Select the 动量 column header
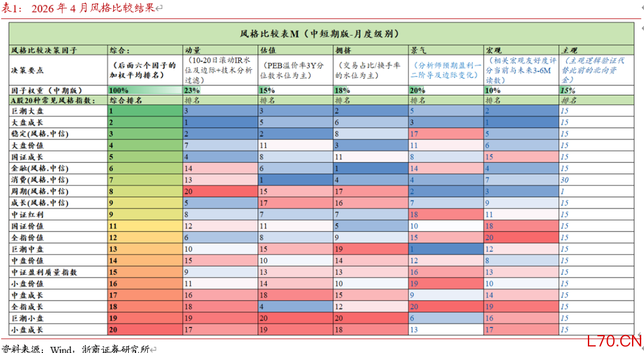Screen dimensions: 644x353 pyautogui.click(x=193, y=51)
